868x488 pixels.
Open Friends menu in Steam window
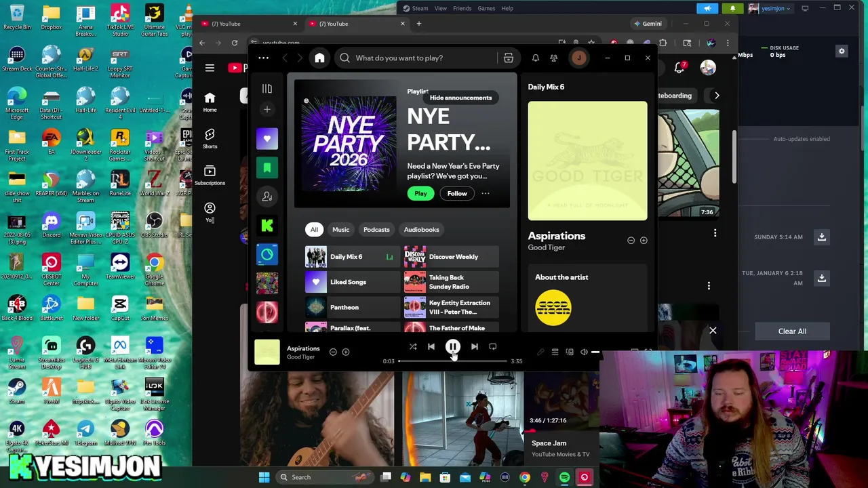point(462,8)
